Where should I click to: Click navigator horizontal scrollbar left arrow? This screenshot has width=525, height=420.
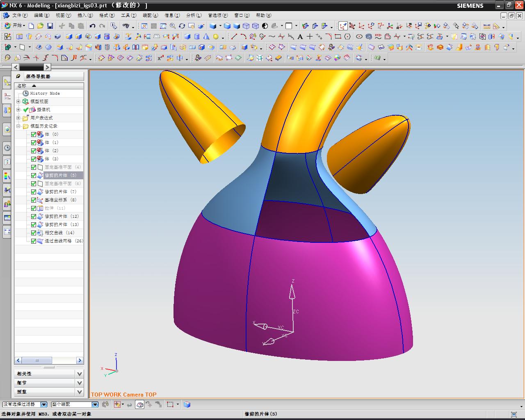point(18,361)
